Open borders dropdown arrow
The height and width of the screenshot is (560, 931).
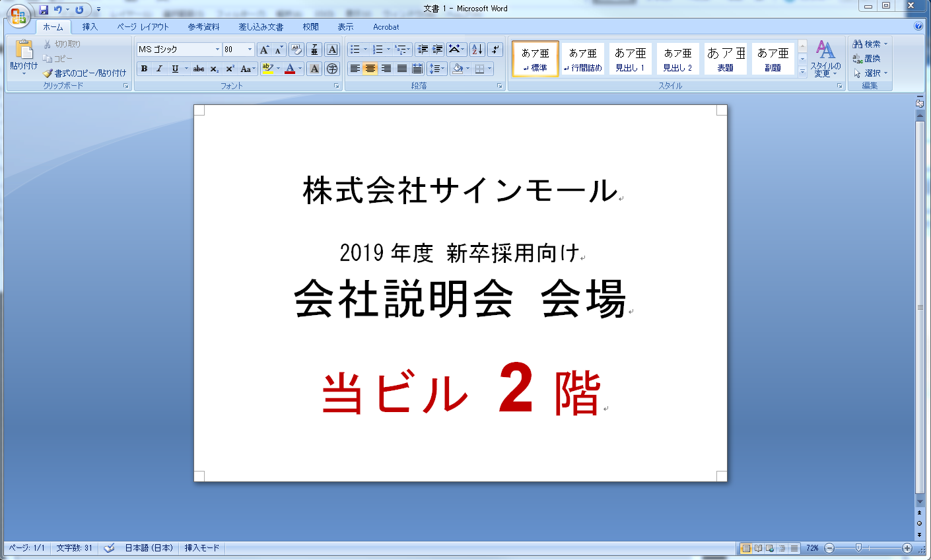pos(490,69)
